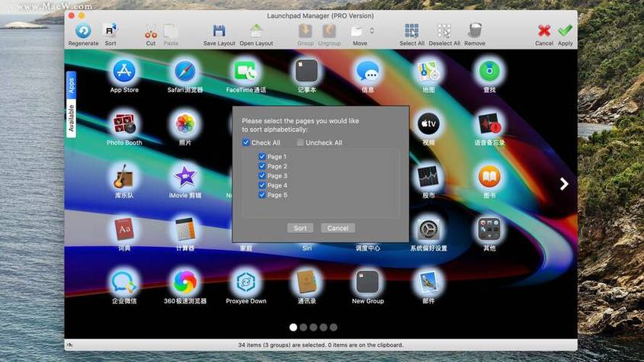644x362 pixels.
Task: Click the Sort toolbar icon
Action: (110, 30)
